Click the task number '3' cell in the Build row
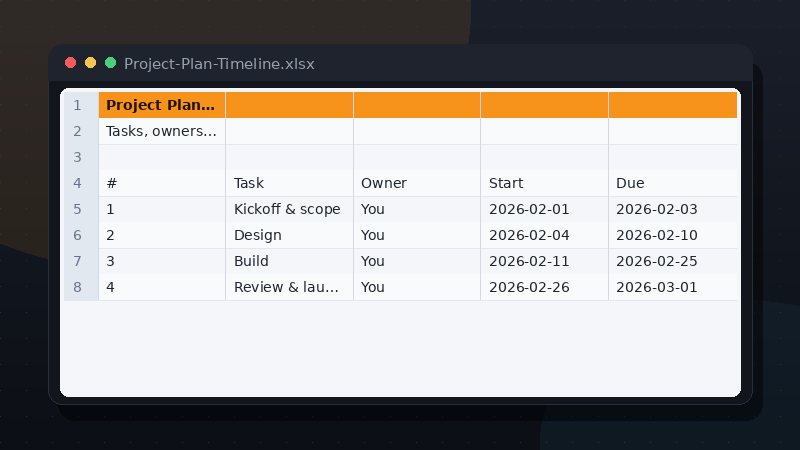 (x=162, y=261)
